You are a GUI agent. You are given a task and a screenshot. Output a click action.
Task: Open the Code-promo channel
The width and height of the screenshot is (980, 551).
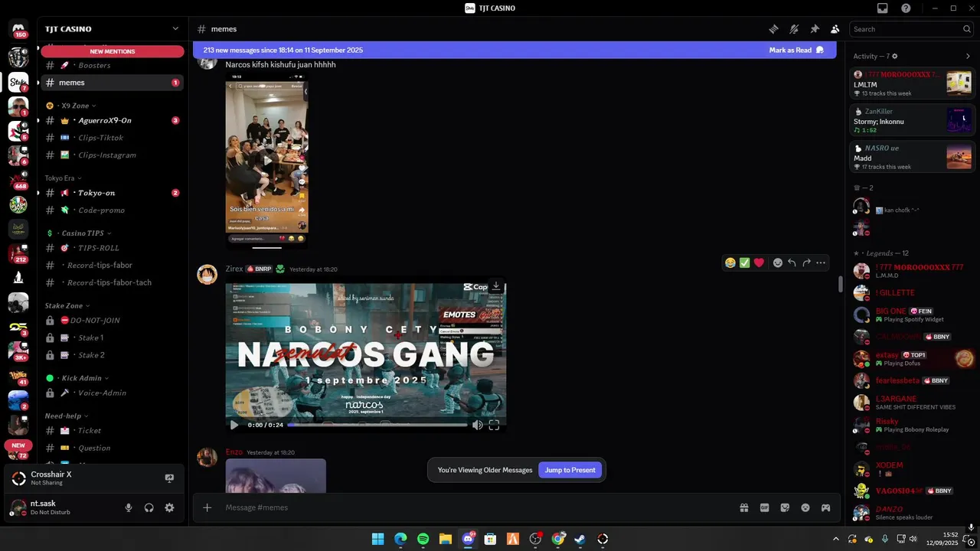tap(113, 210)
